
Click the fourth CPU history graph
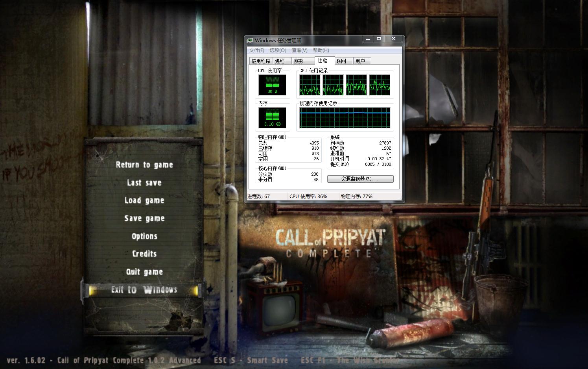380,85
